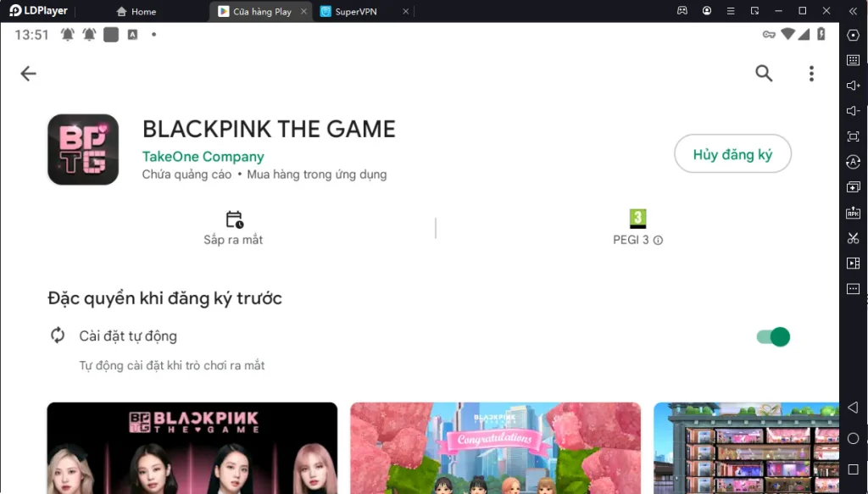Open LDPlayer hamburger menu
Screen dimensions: 868x494
(731, 10)
